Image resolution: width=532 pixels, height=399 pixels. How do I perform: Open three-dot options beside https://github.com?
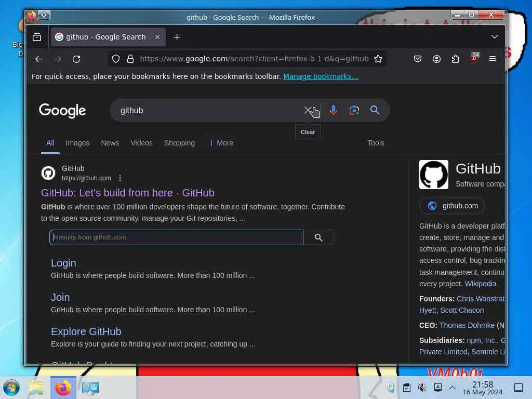pyautogui.click(x=120, y=178)
